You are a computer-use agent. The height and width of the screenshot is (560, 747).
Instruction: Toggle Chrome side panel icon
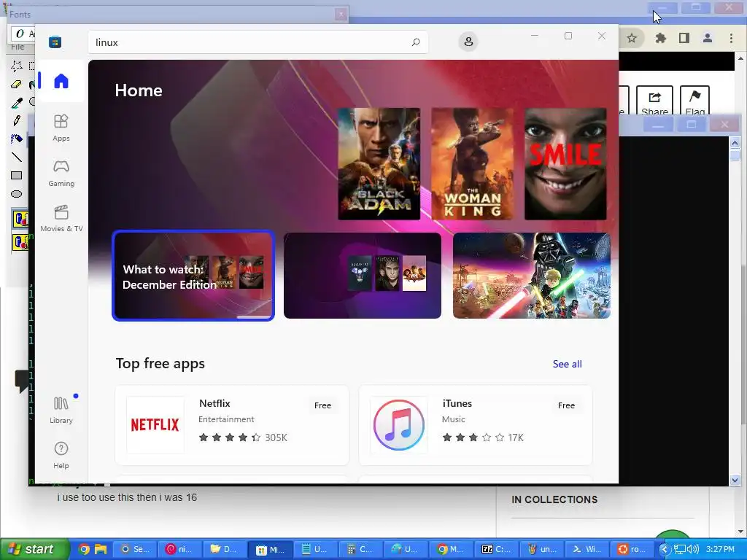[x=684, y=38]
